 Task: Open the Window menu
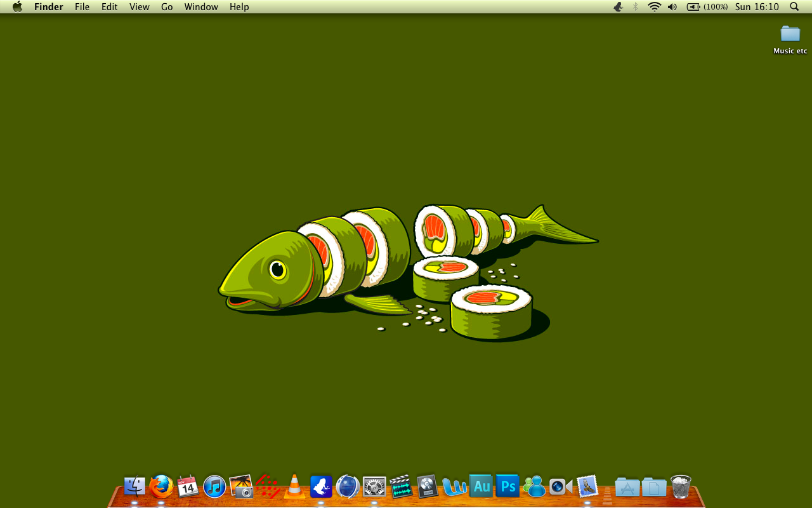click(201, 7)
